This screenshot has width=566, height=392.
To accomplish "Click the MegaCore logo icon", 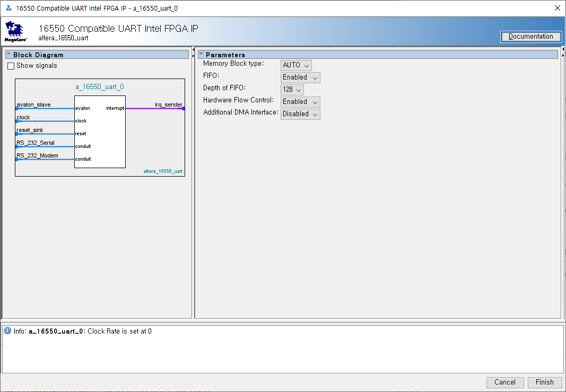I will point(15,31).
